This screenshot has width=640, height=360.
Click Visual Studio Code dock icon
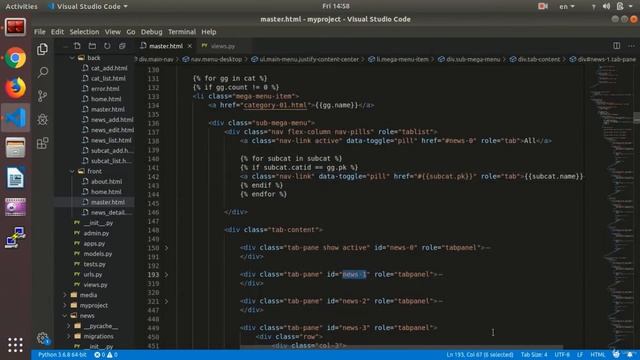tap(16, 118)
